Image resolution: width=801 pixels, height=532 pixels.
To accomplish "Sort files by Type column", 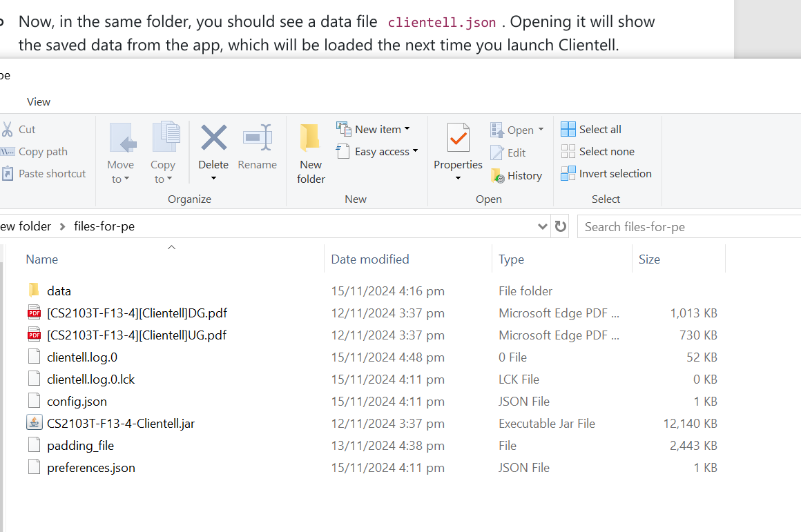I will click(x=512, y=259).
